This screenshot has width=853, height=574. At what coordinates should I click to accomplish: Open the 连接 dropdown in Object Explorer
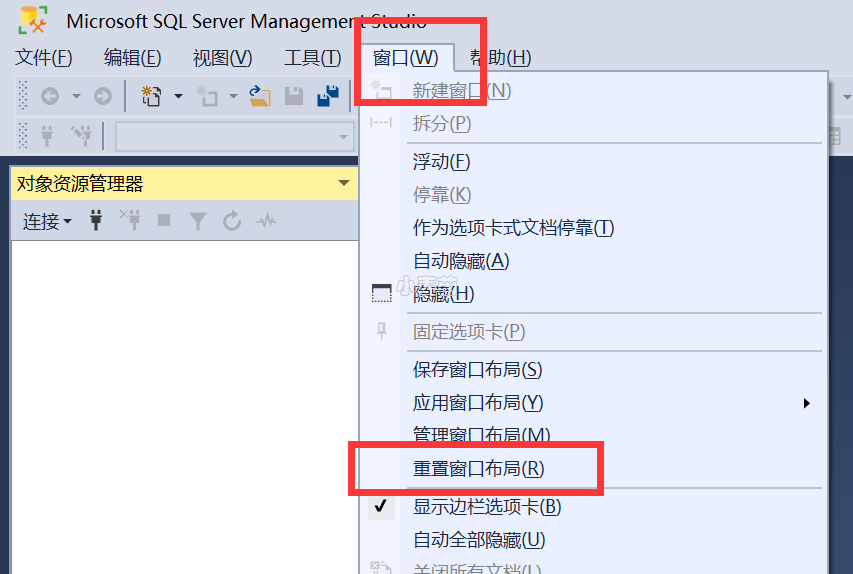pyautogui.click(x=47, y=222)
